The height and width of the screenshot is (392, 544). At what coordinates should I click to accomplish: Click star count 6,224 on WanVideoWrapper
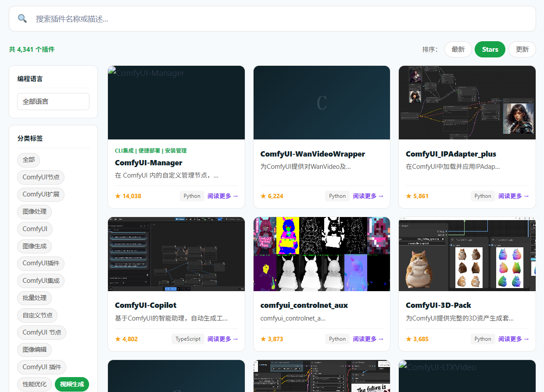[x=272, y=196]
